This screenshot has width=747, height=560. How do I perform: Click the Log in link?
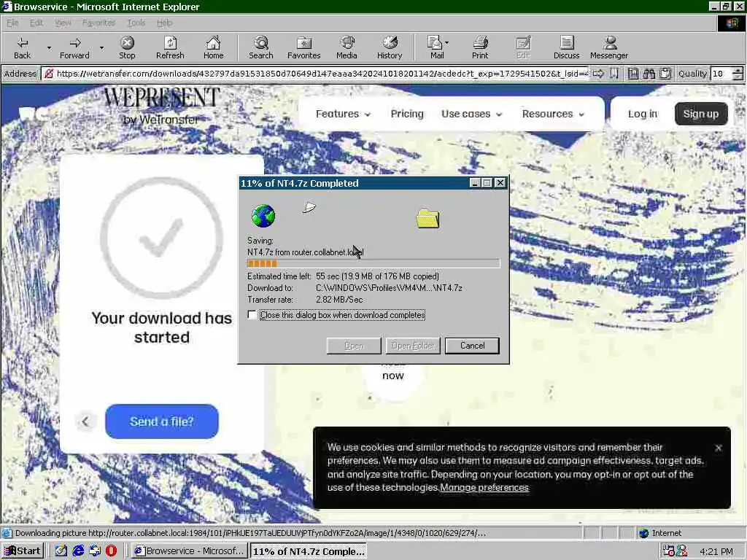point(642,114)
